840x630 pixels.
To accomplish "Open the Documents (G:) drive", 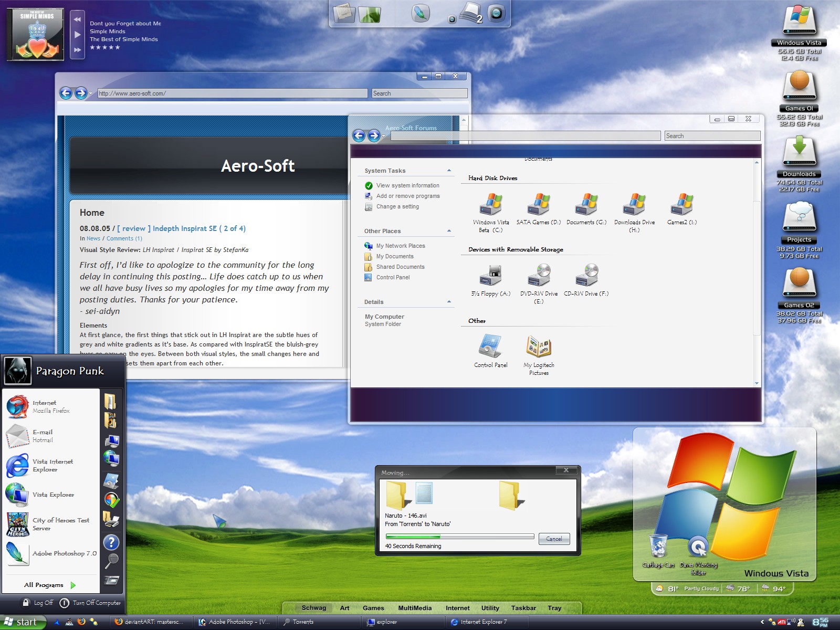I will pyautogui.click(x=586, y=209).
